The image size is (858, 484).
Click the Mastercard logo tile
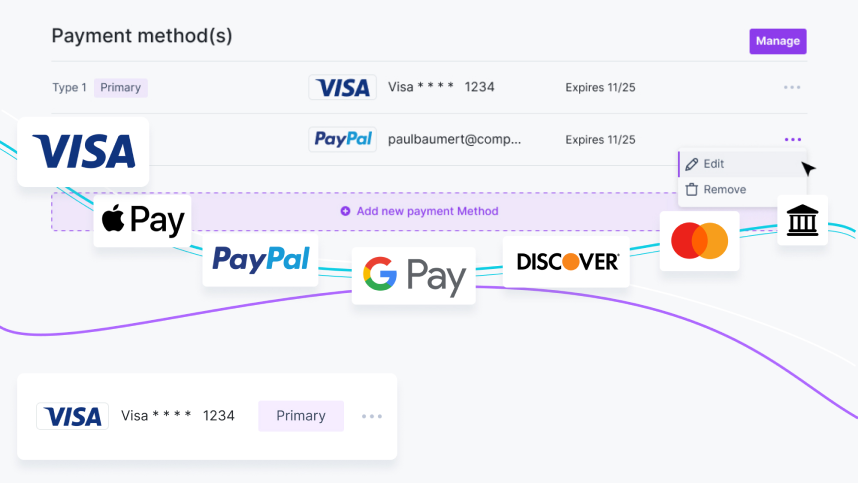coord(699,241)
